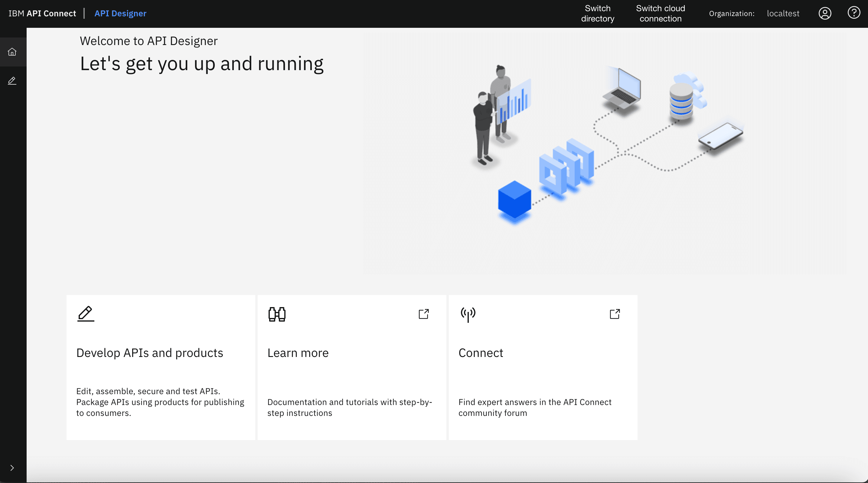This screenshot has width=868, height=483.
Task: Click the localtest organization name
Action: (783, 14)
